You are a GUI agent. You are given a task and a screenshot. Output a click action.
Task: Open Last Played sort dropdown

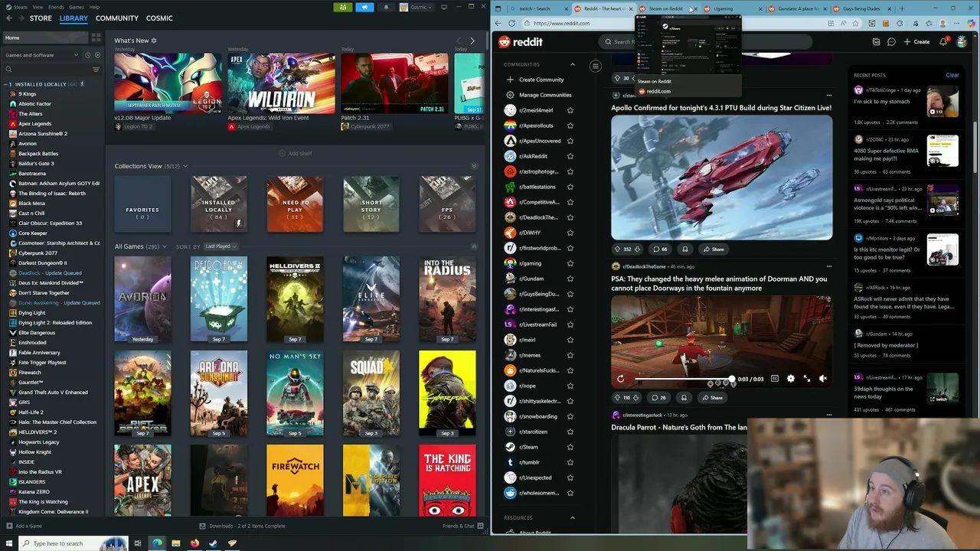[220, 246]
